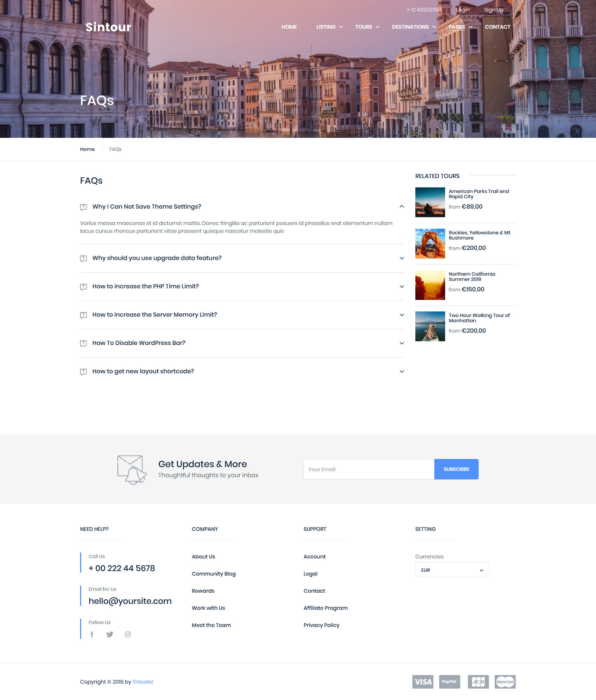
Task: Focus the Your Email input field
Action: pos(369,469)
